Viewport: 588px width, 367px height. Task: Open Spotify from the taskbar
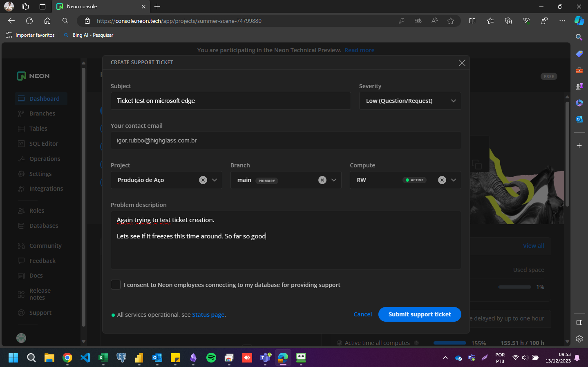click(211, 358)
